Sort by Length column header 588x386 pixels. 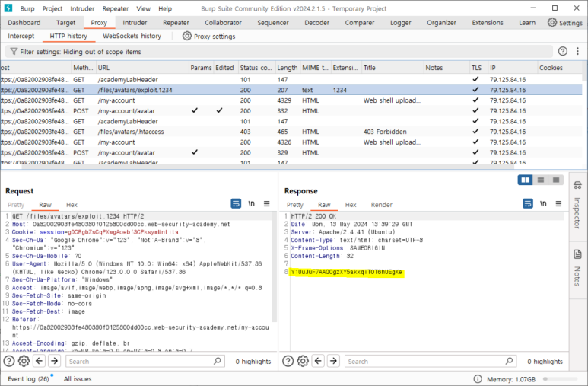pos(288,68)
